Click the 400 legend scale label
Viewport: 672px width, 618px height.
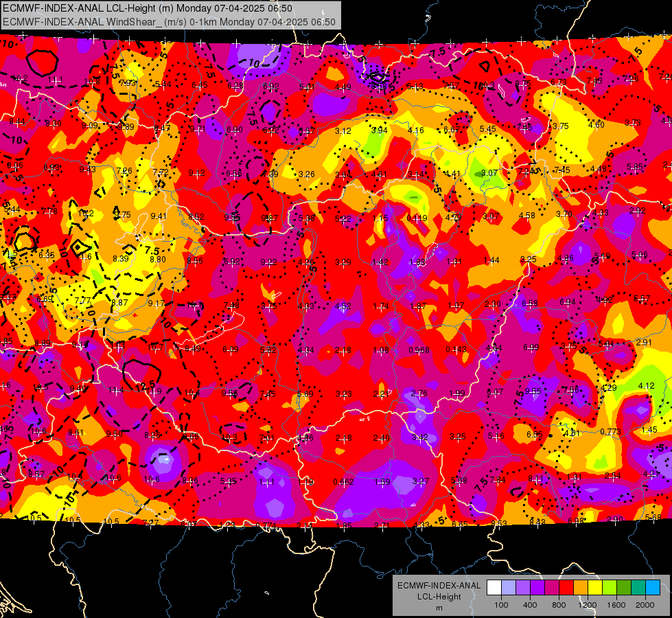[x=530, y=605]
